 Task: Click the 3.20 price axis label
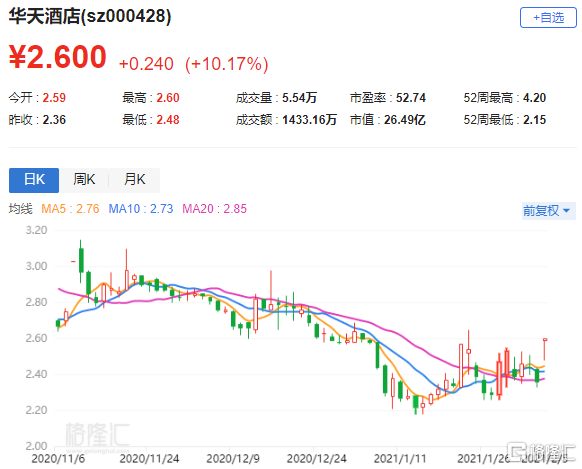coord(36,230)
